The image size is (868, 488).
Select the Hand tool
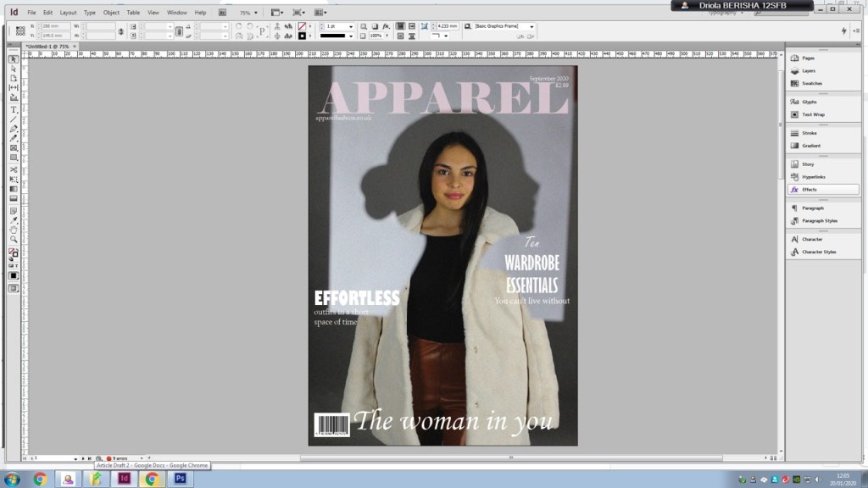(x=14, y=230)
